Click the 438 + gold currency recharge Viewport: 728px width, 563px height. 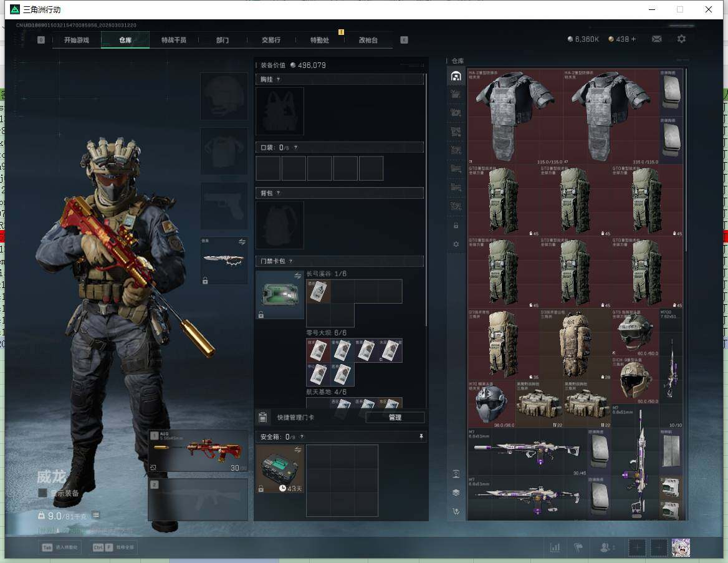tap(622, 39)
